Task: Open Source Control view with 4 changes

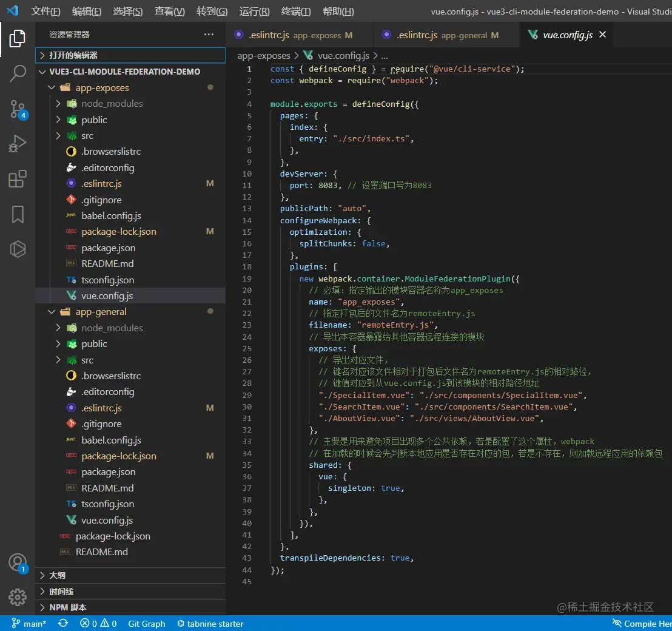Action: pos(17,109)
